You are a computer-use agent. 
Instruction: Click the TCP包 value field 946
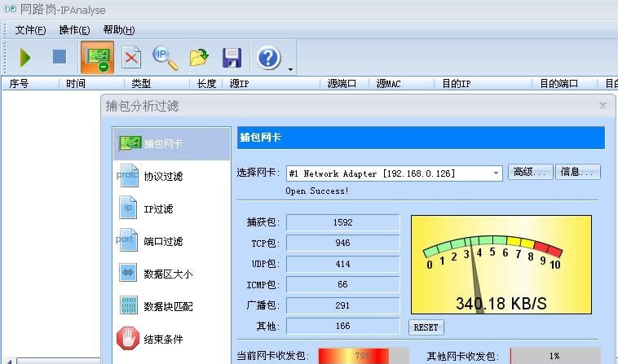pyautogui.click(x=343, y=243)
